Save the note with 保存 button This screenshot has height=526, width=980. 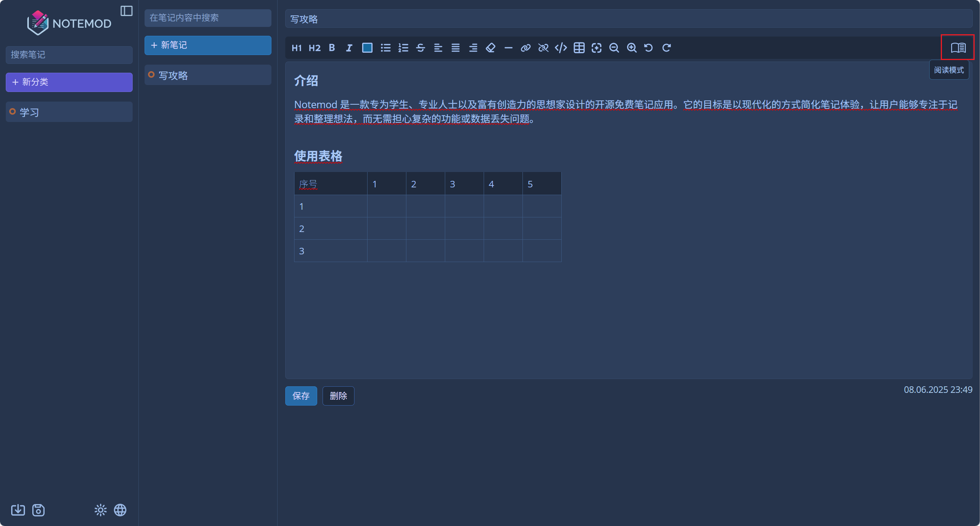click(301, 396)
